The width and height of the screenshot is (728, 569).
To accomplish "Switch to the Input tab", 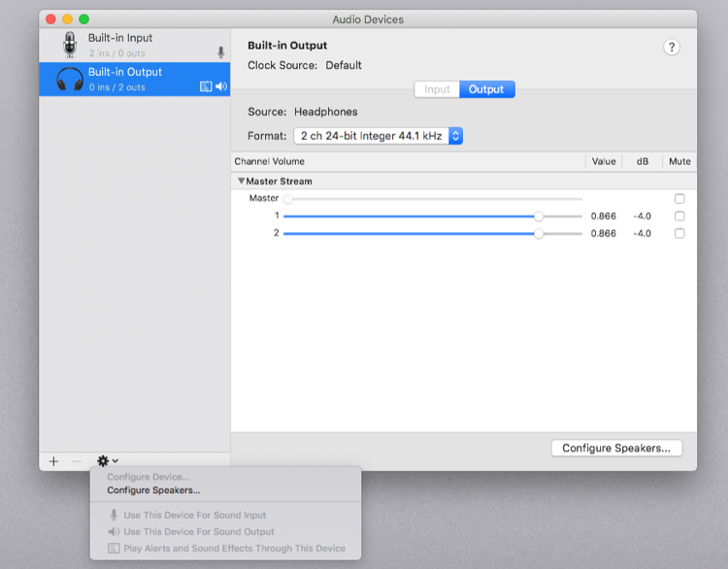I will [437, 89].
